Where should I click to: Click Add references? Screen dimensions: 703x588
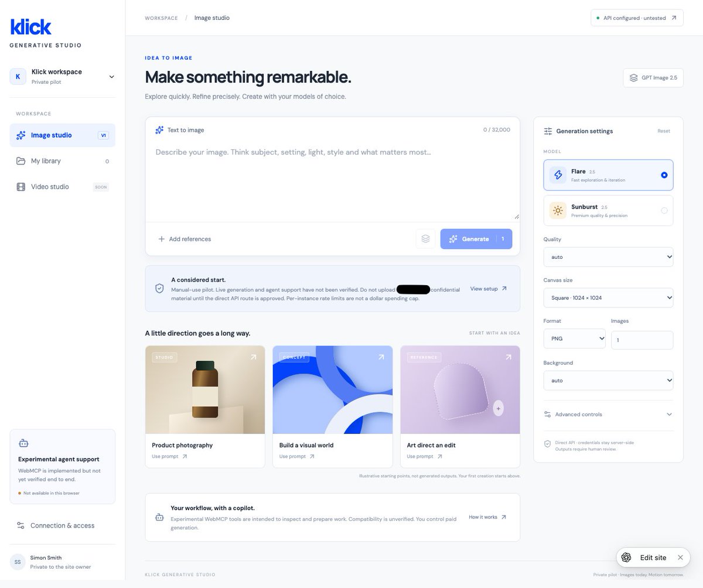click(x=185, y=239)
